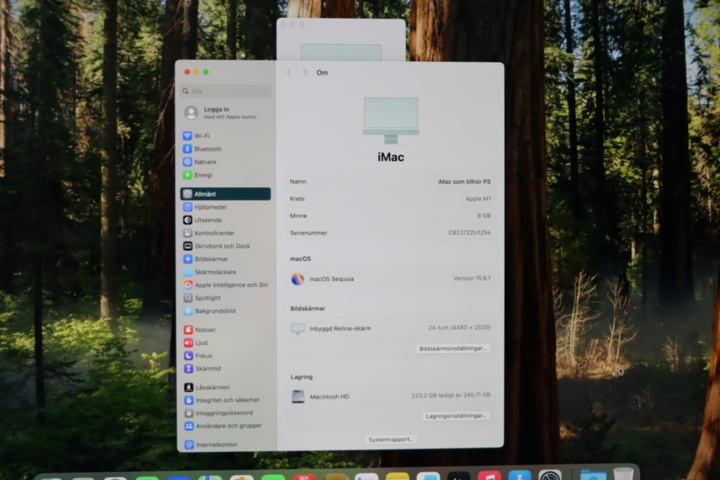
Task: Click the Inbyggd Retina-skärm display icon
Action: pos(298,328)
